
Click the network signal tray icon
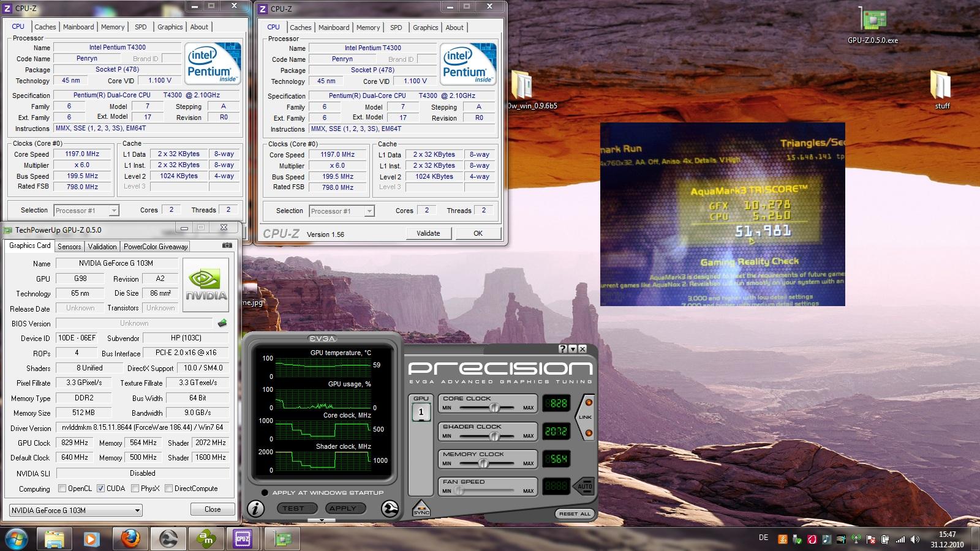pyautogui.click(x=900, y=539)
